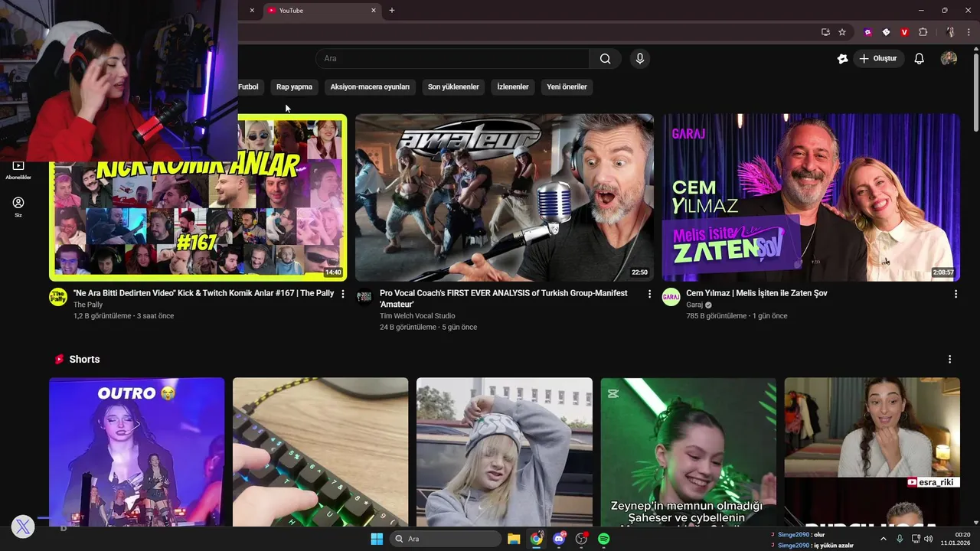Open the Shorts section options menu

(x=950, y=359)
